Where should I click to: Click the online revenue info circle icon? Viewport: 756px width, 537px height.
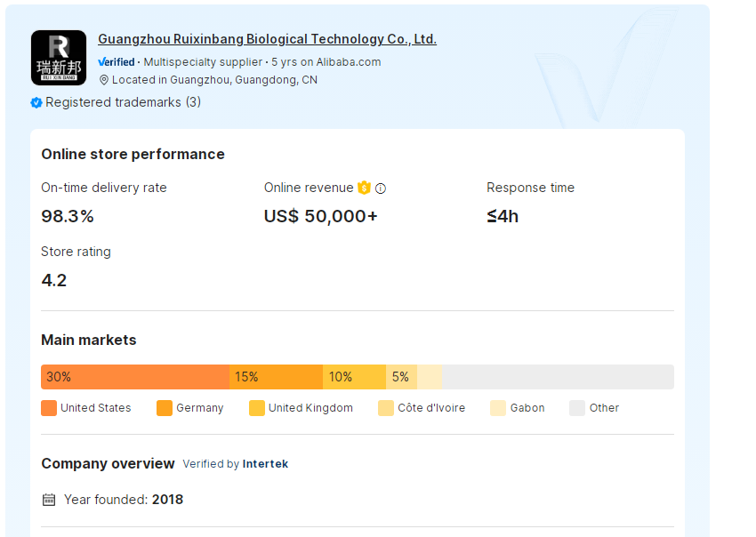(x=381, y=188)
